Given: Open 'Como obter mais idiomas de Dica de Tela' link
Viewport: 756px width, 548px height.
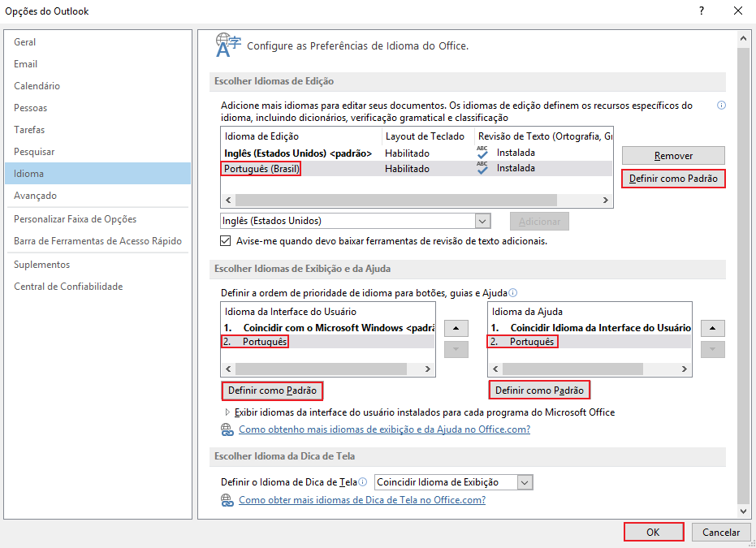Looking at the screenshot, I should click(362, 500).
